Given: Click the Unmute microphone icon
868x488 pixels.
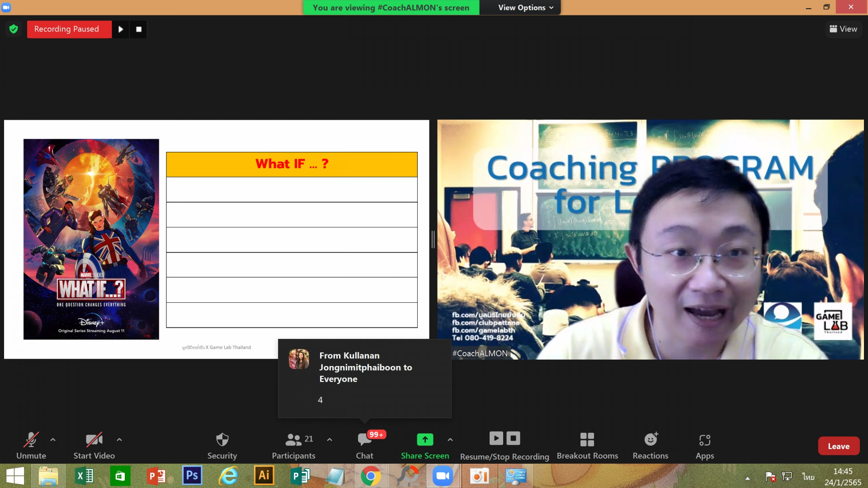Looking at the screenshot, I should tap(31, 440).
